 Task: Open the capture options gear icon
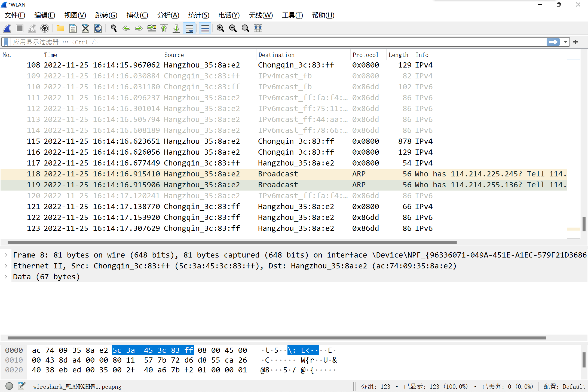(x=44, y=28)
